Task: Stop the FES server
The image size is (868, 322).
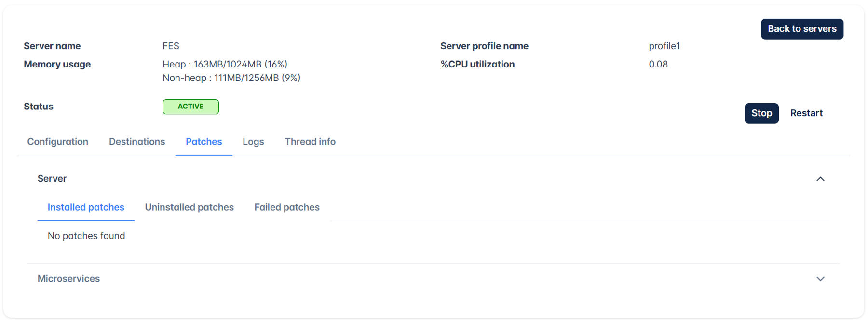Action: point(761,113)
